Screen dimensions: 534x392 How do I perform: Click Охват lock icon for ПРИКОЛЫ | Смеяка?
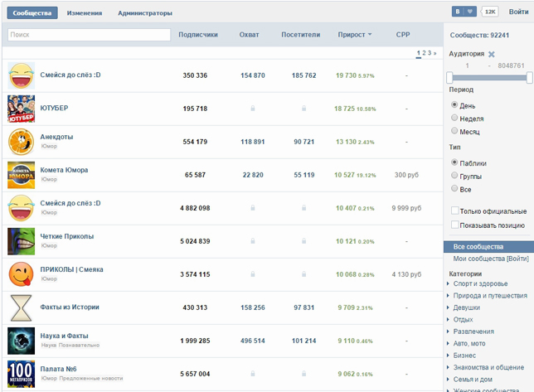click(x=253, y=274)
